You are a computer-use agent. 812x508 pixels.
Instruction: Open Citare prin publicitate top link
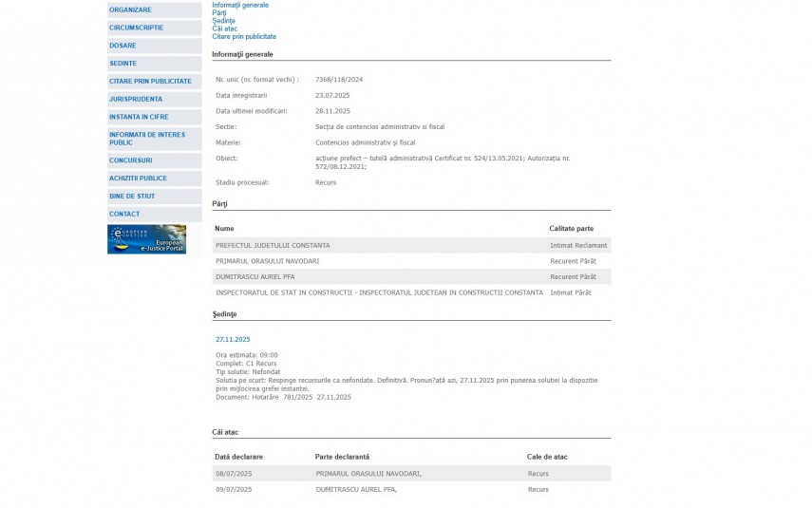pos(244,36)
